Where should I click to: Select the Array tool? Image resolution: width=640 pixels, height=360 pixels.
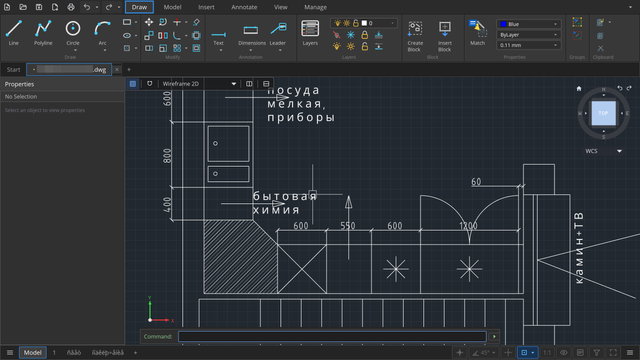(x=177, y=48)
